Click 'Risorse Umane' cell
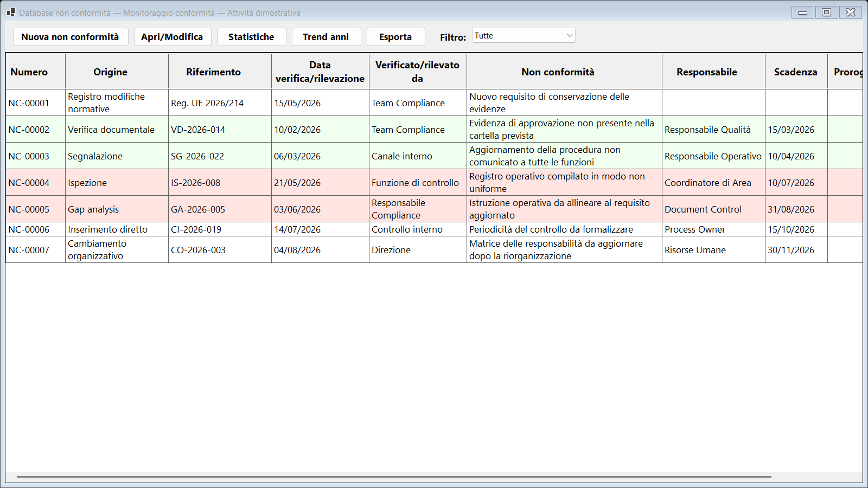The height and width of the screenshot is (488, 868). (x=713, y=249)
